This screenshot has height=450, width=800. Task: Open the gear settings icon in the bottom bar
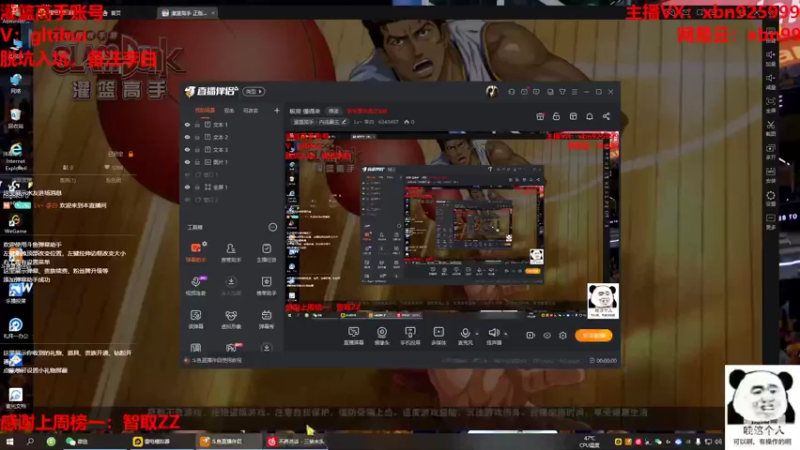[x=563, y=335]
